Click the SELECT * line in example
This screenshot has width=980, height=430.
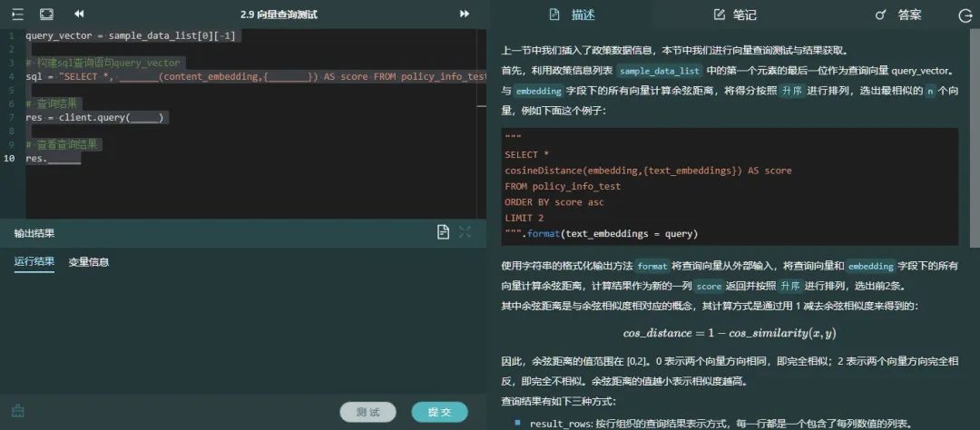tap(527, 154)
